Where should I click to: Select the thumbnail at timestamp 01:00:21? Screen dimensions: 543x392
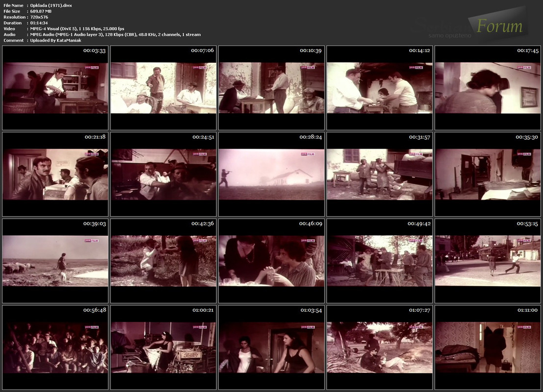click(x=163, y=347)
